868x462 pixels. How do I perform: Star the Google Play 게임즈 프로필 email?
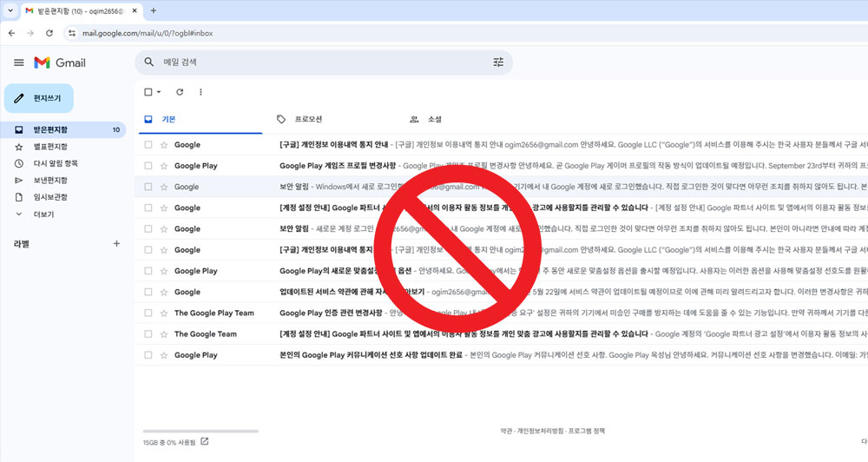pyautogui.click(x=164, y=166)
